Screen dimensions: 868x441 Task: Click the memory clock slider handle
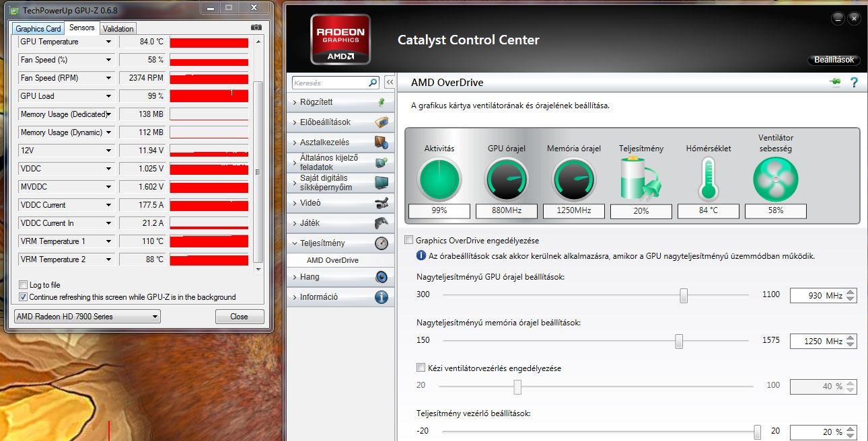pyautogui.click(x=679, y=341)
